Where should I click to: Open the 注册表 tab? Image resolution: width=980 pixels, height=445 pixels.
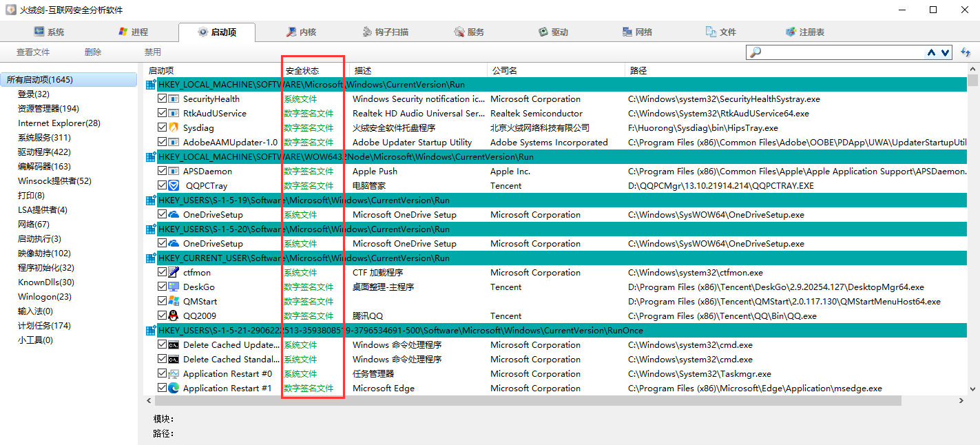[x=804, y=32]
